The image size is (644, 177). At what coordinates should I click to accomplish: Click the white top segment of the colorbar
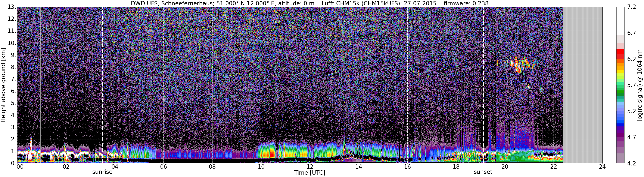tap(620, 21)
